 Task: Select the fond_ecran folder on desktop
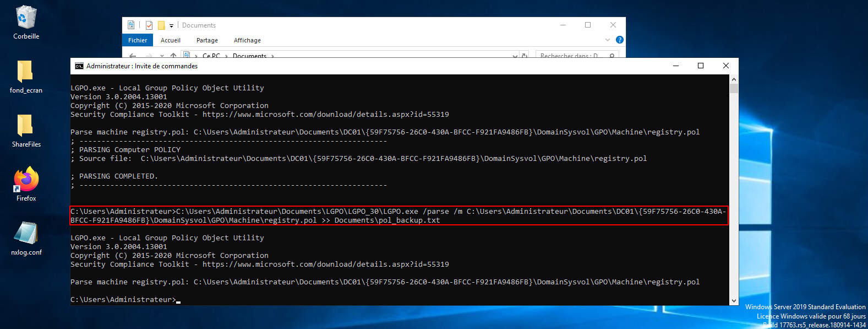[26, 72]
